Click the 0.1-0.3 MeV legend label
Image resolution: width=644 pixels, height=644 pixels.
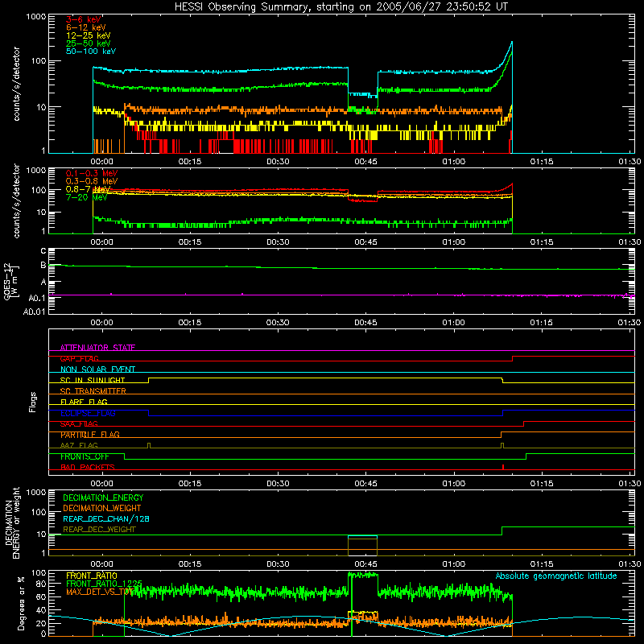point(92,173)
